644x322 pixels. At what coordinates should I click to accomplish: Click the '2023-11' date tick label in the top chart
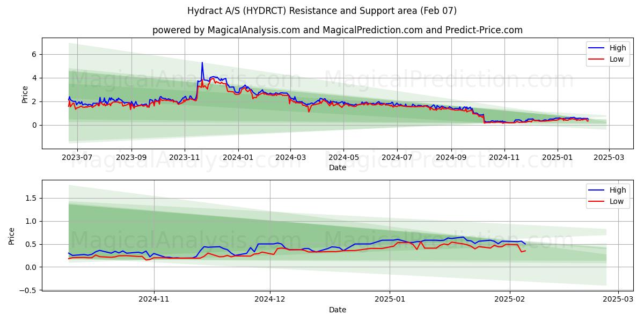[185, 158]
